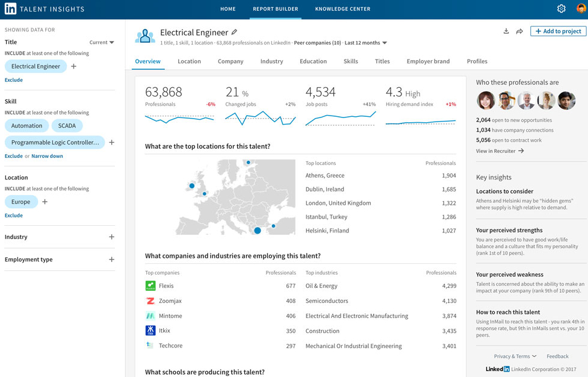Open the Titles tab
This screenshot has width=588, height=377.
(383, 61)
